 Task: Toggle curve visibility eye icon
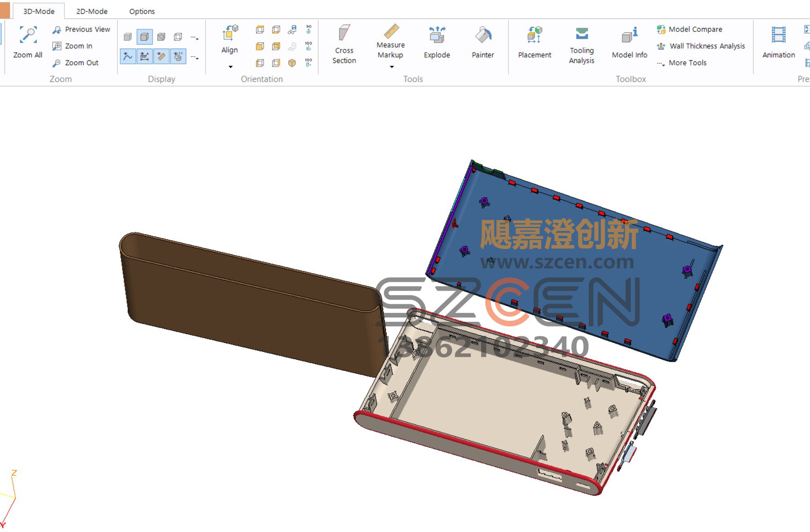click(128, 57)
